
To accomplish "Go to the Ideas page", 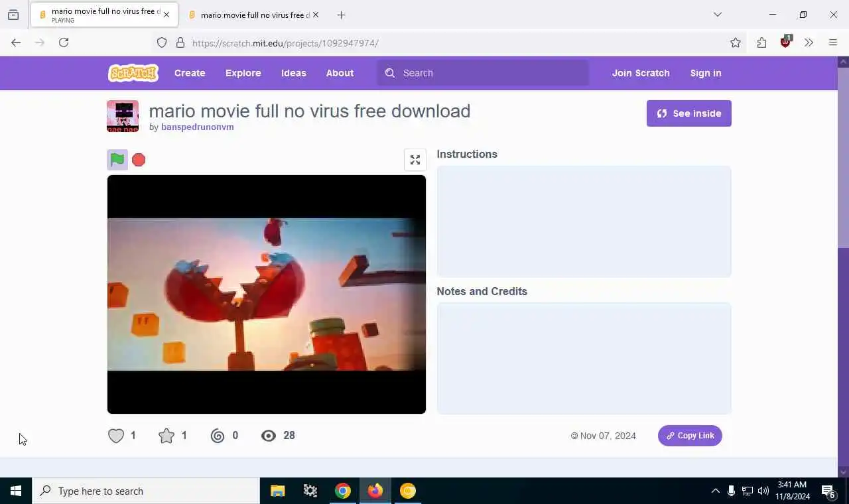I will [x=294, y=73].
